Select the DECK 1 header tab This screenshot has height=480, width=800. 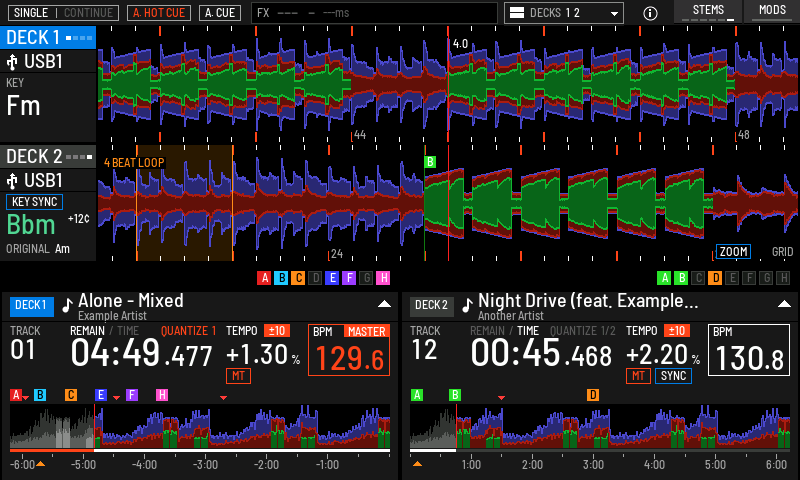(x=48, y=38)
